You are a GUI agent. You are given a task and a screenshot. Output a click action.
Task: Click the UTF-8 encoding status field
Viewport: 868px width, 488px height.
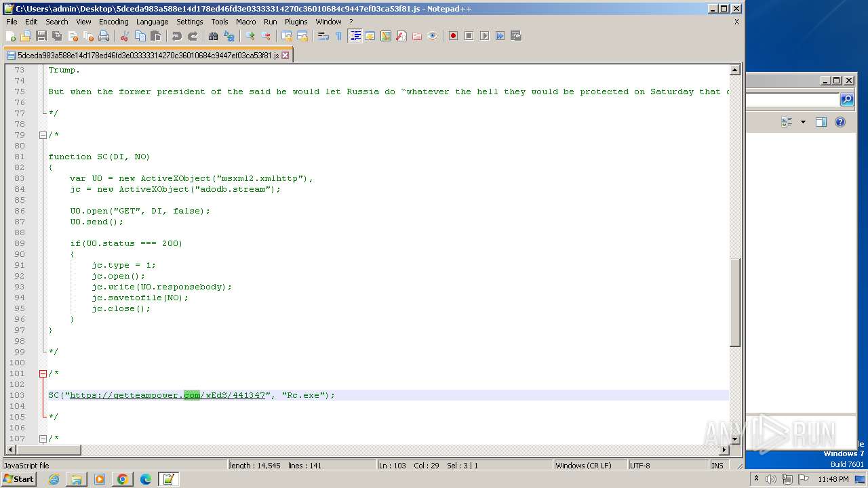[x=668, y=466]
